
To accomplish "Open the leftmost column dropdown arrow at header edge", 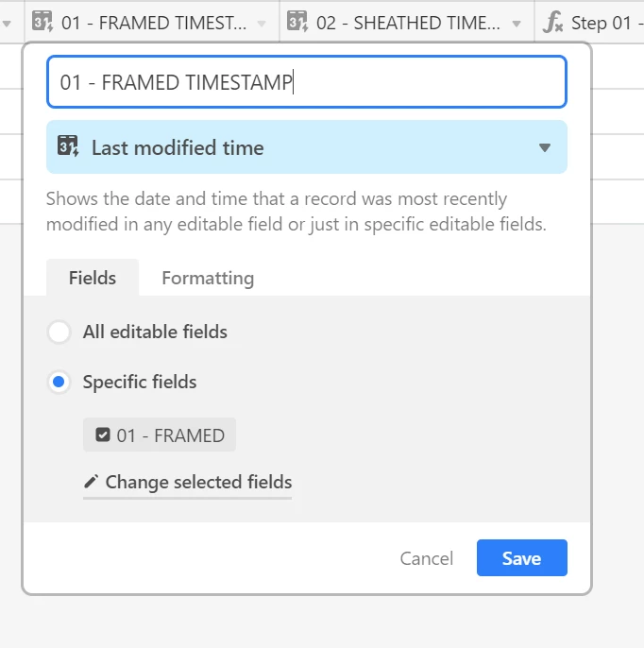I will 7,23.
